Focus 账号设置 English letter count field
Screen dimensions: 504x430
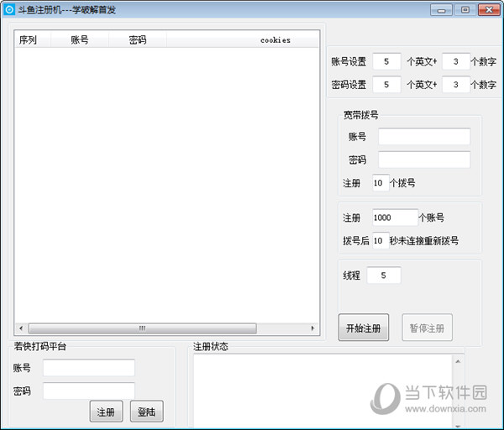click(386, 61)
